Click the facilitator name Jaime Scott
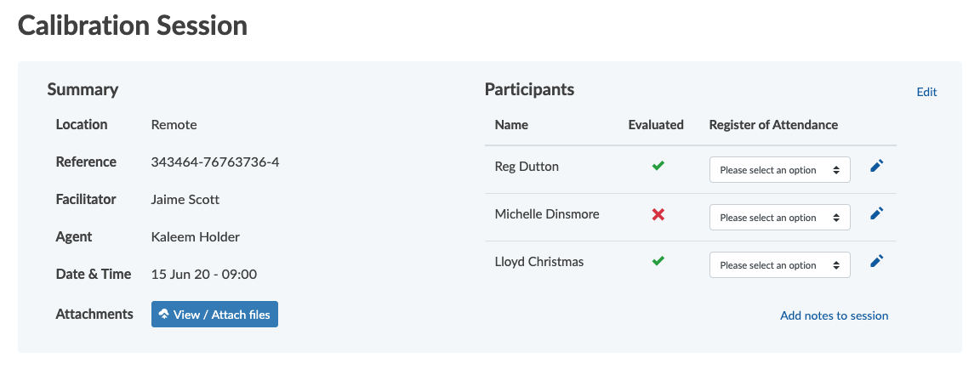Screen dimensions: 980x369 185,199
